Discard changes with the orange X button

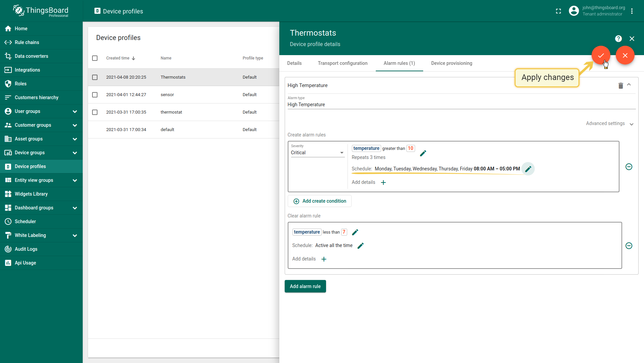pos(625,55)
